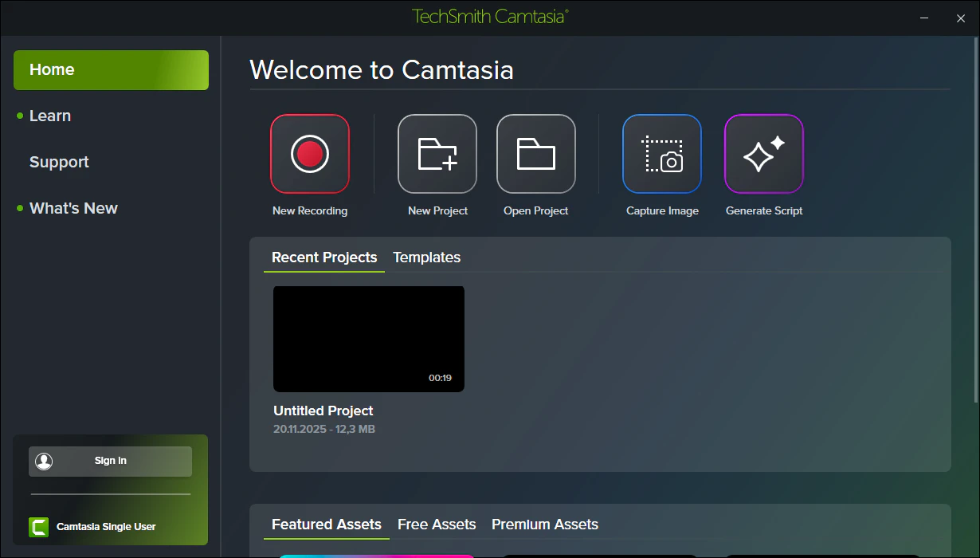Open the Support page
Screen dimensions: 980x558
coord(59,163)
